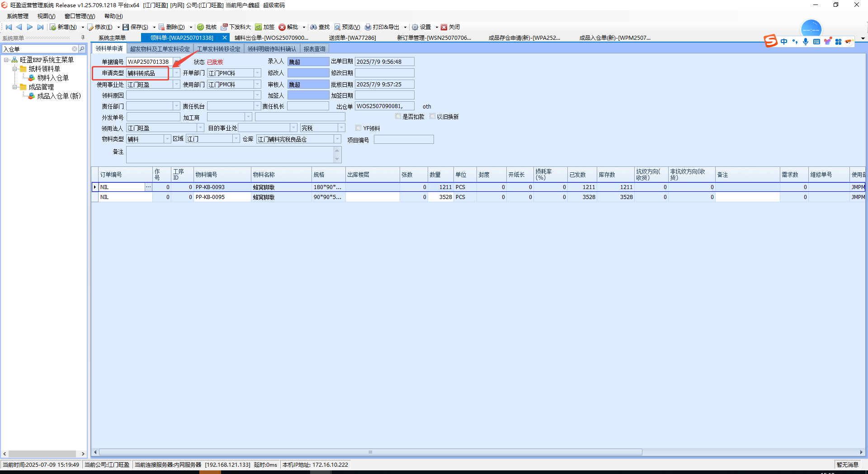Switch to 辅料出仓单-[WOS25070900... tab
The width and height of the screenshot is (868, 474).
[x=271, y=38]
